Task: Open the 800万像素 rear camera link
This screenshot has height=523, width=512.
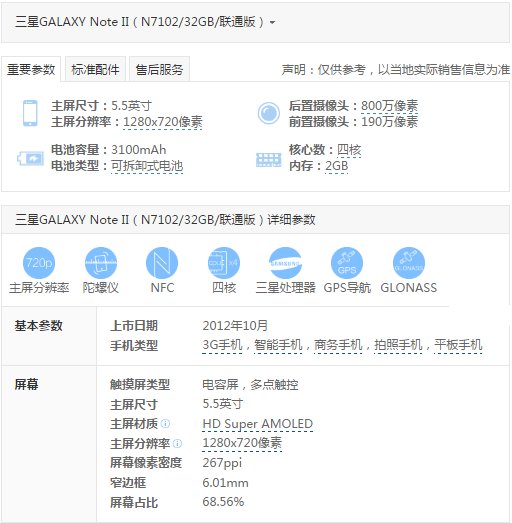Action: (389, 106)
